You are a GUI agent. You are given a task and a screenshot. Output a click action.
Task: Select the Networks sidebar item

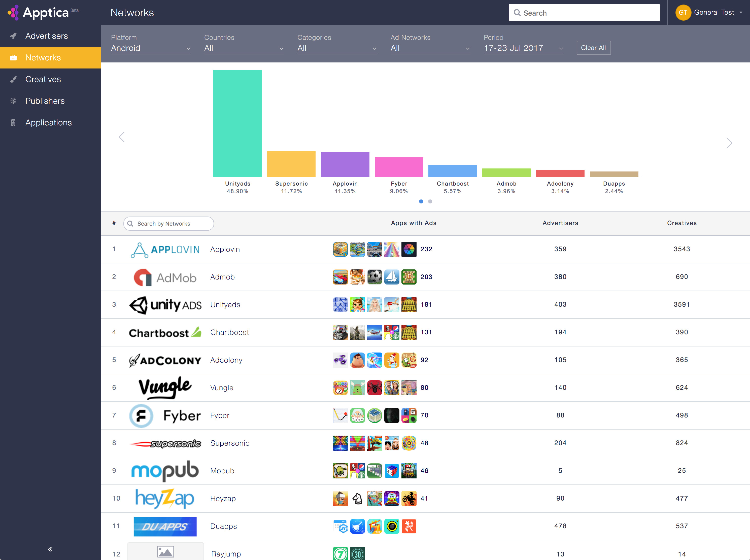click(50, 58)
